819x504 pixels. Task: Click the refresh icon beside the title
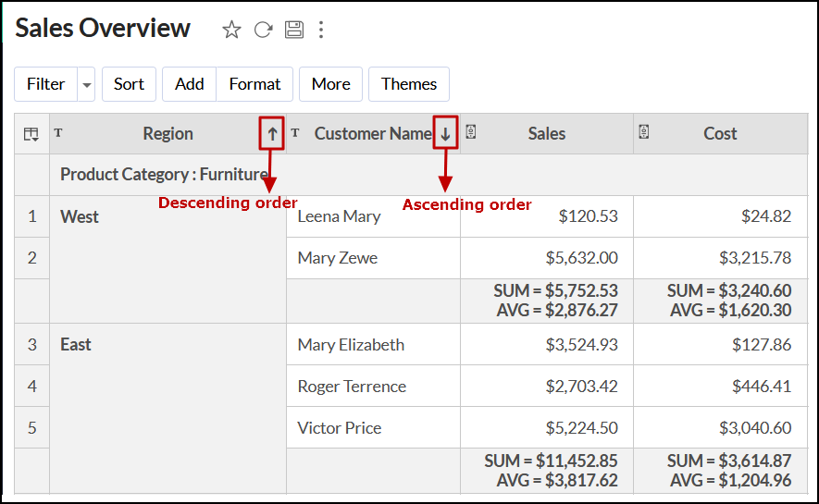(263, 30)
